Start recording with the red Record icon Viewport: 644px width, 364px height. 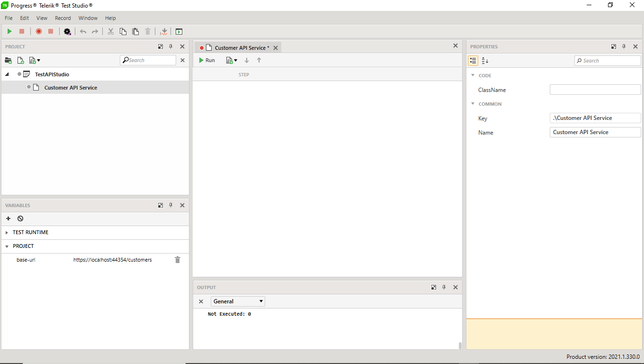click(39, 31)
